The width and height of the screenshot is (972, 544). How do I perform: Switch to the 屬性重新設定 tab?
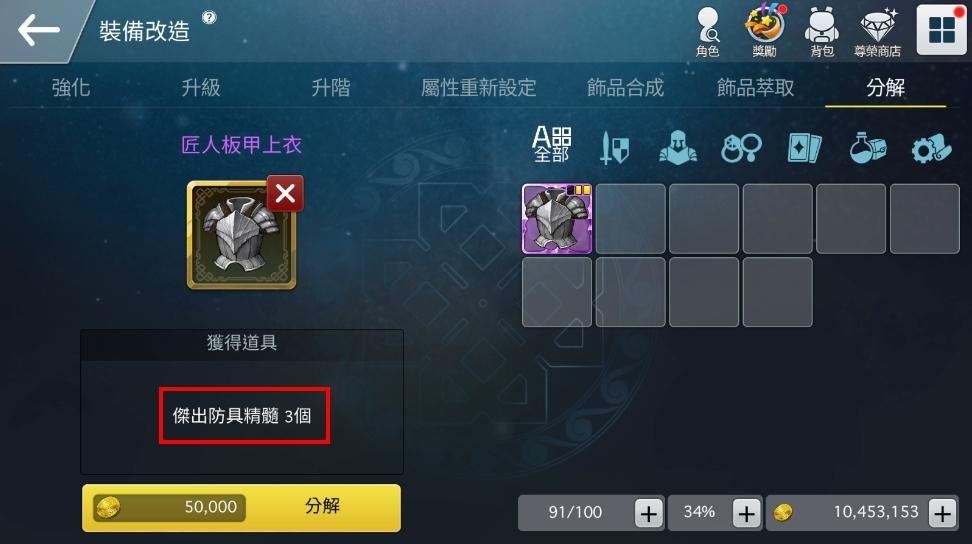[x=478, y=87]
